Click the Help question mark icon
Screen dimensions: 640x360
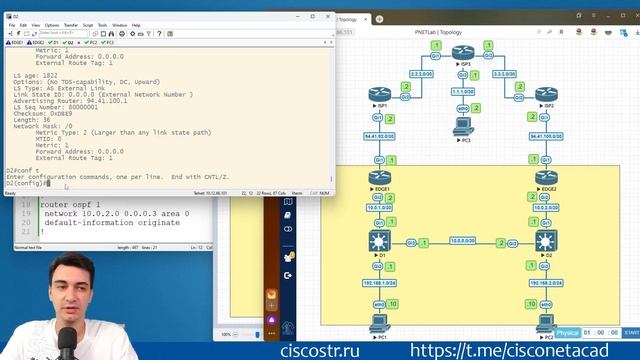point(159,34)
